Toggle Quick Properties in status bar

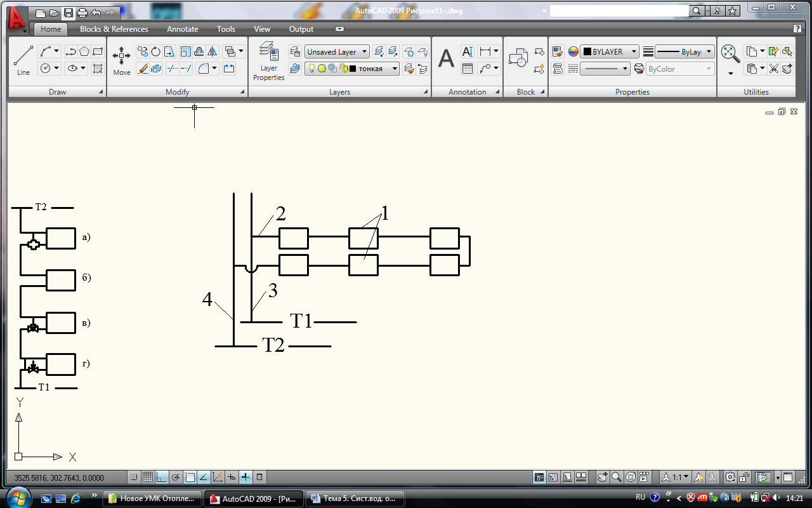(259, 477)
